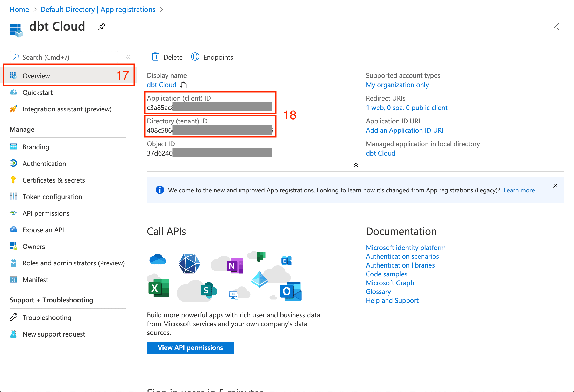Open the Certificates & secrets key icon
Viewport: 574px width, 392px height.
point(13,180)
